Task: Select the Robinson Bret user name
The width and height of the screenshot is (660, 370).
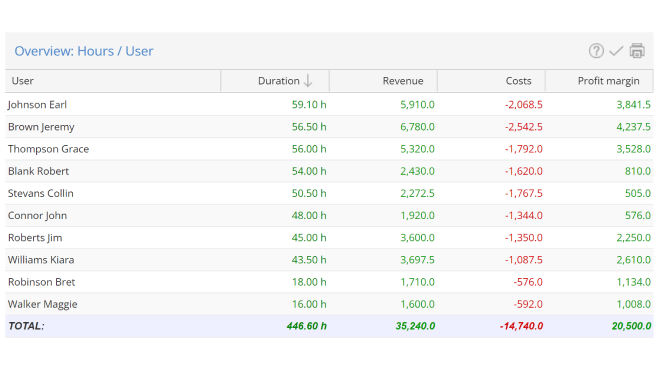Action: coord(41,282)
